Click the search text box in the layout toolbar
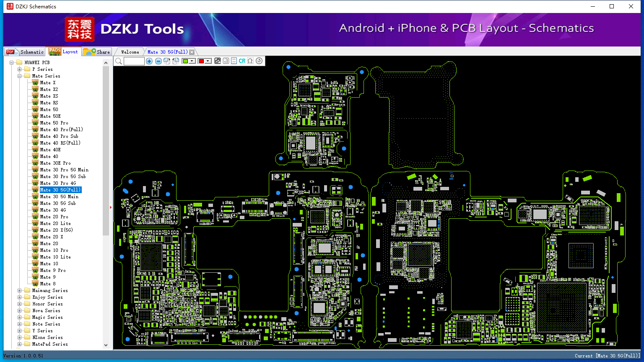Screen dimensions: 644x362 (x=134, y=61)
